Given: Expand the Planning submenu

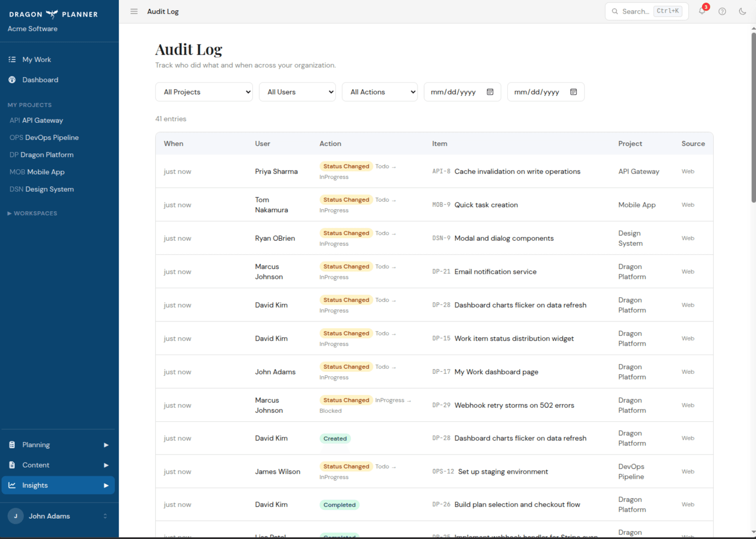Looking at the screenshot, I should 36,444.
